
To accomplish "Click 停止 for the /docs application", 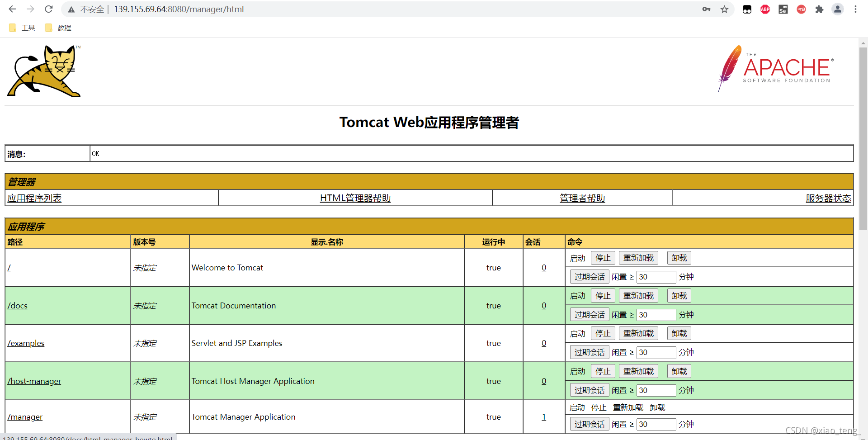I will [603, 296].
